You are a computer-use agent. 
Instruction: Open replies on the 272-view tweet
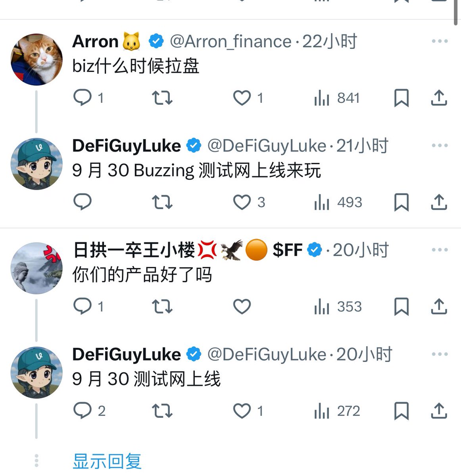tap(83, 411)
